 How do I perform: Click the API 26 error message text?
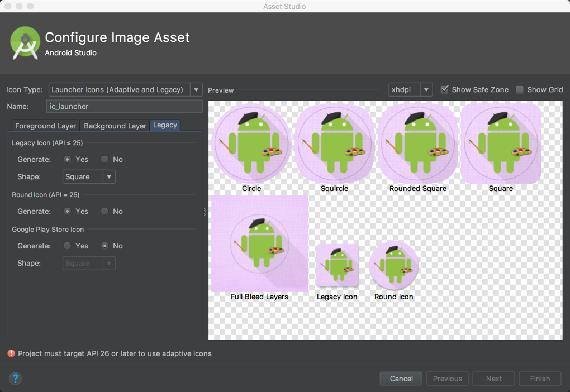[115, 353]
